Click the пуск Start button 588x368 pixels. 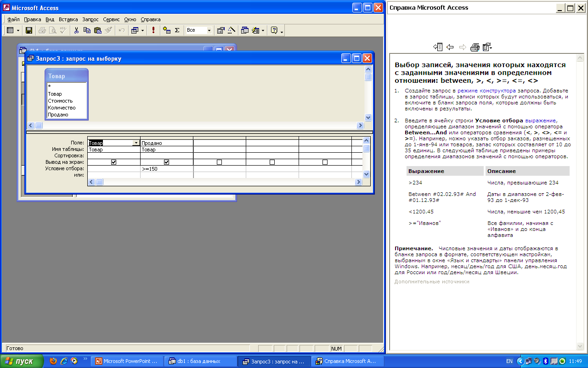22,361
